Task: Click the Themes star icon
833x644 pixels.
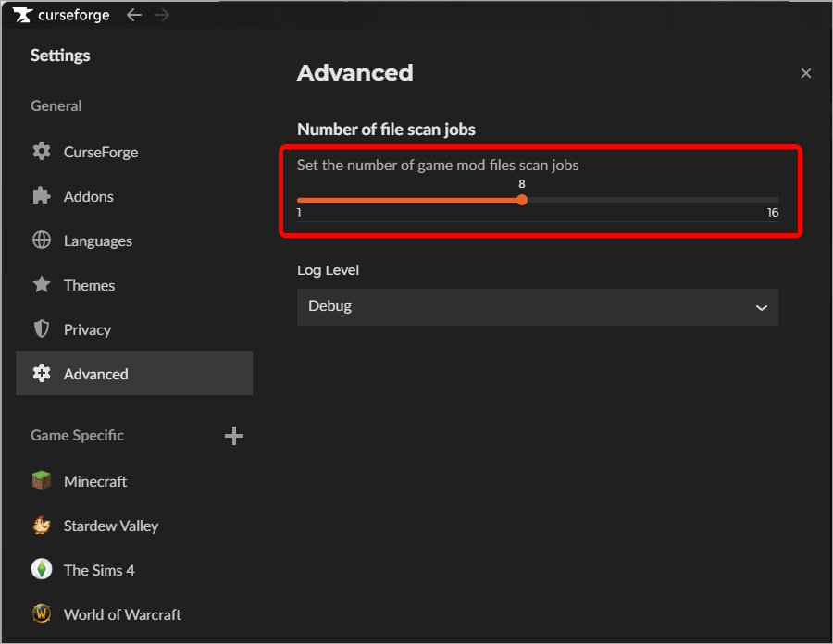Action: tap(42, 285)
